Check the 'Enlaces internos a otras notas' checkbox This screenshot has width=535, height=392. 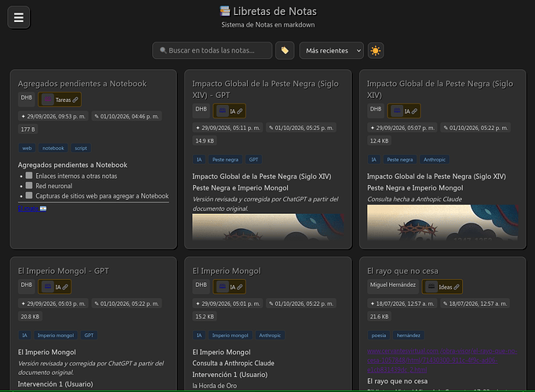[x=29, y=176]
